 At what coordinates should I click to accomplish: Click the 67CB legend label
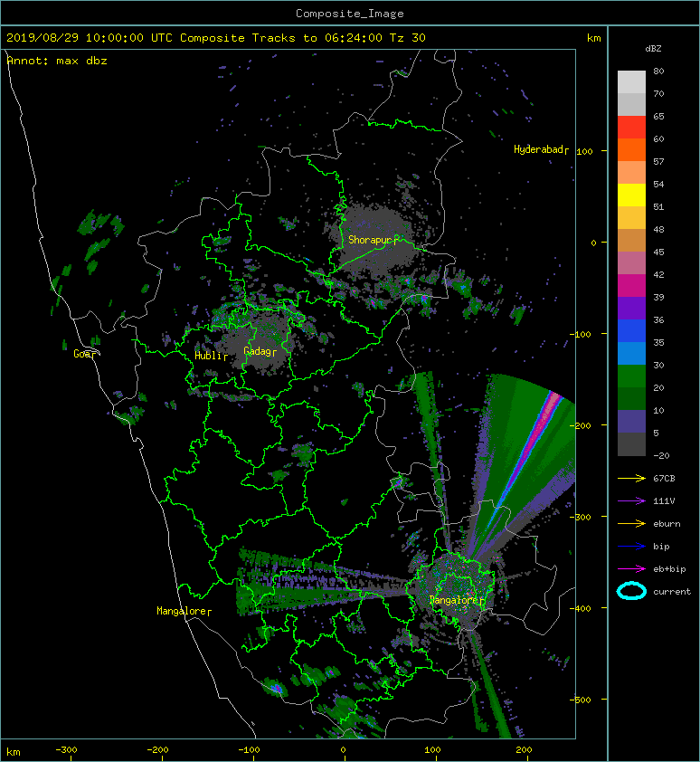(x=664, y=479)
